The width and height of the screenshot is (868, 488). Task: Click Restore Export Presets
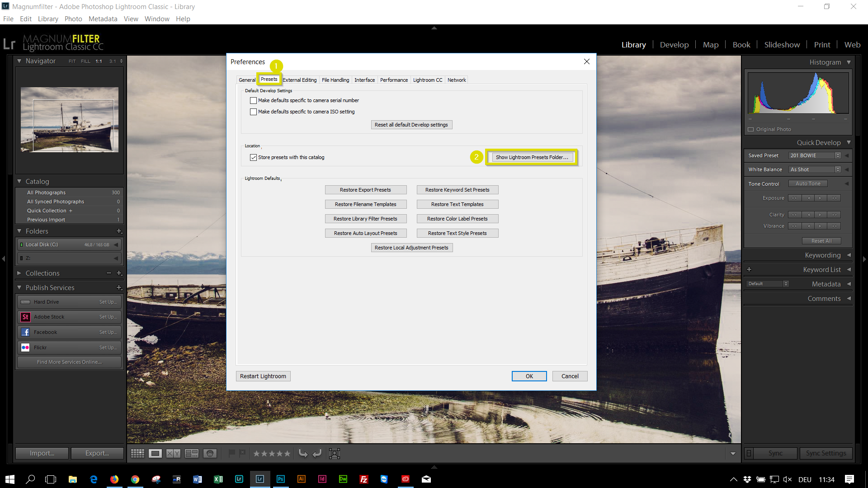click(x=365, y=190)
